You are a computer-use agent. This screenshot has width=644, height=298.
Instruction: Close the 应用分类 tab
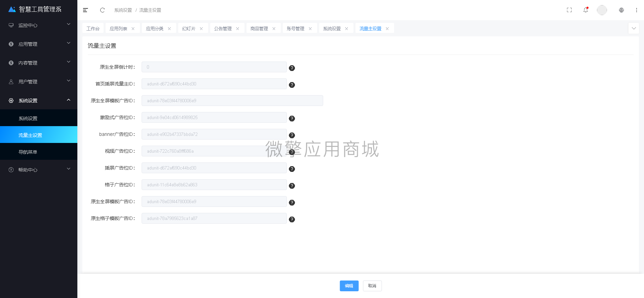point(169,29)
